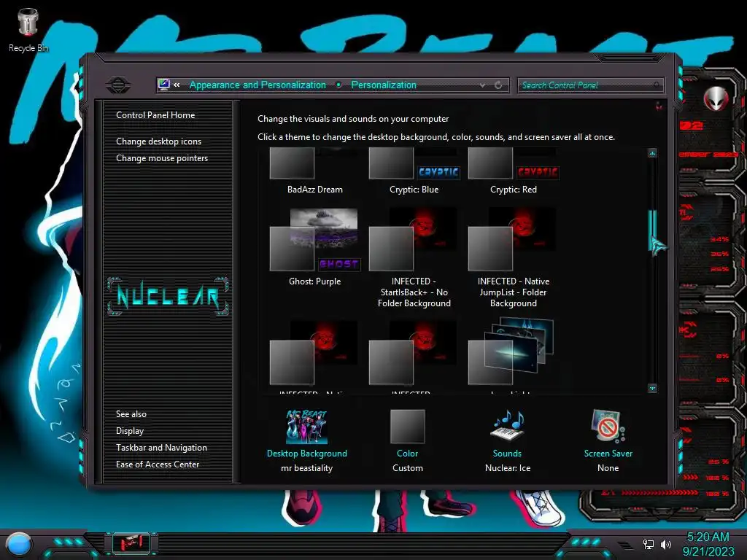
Task: Open address bar history dropdown
Action: pos(483,85)
